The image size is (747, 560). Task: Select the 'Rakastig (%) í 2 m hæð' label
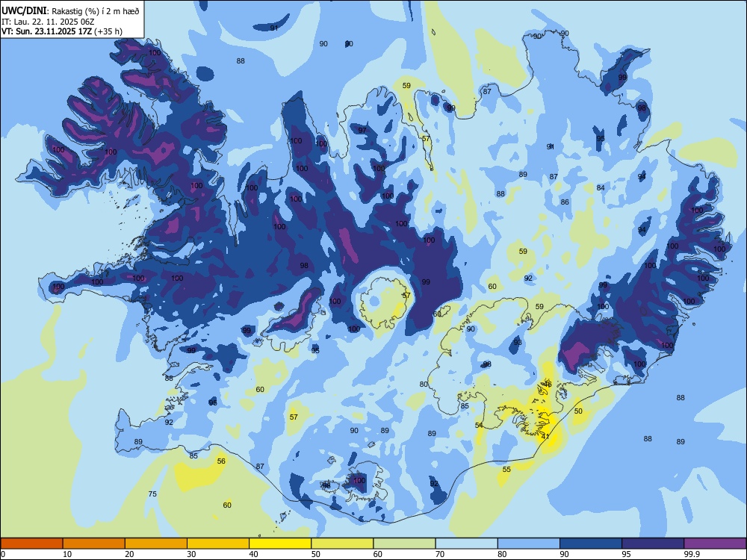pyautogui.click(x=96, y=11)
